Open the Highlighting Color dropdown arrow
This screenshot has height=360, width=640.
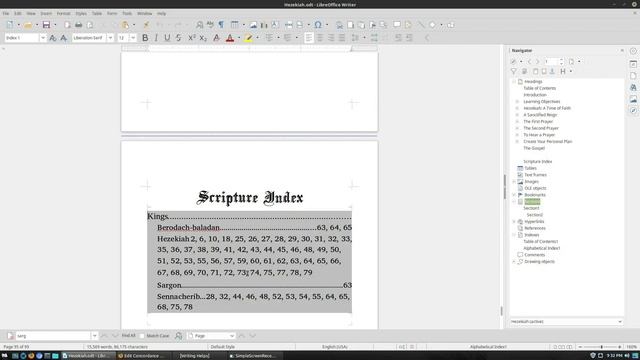(x=257, y=38)
